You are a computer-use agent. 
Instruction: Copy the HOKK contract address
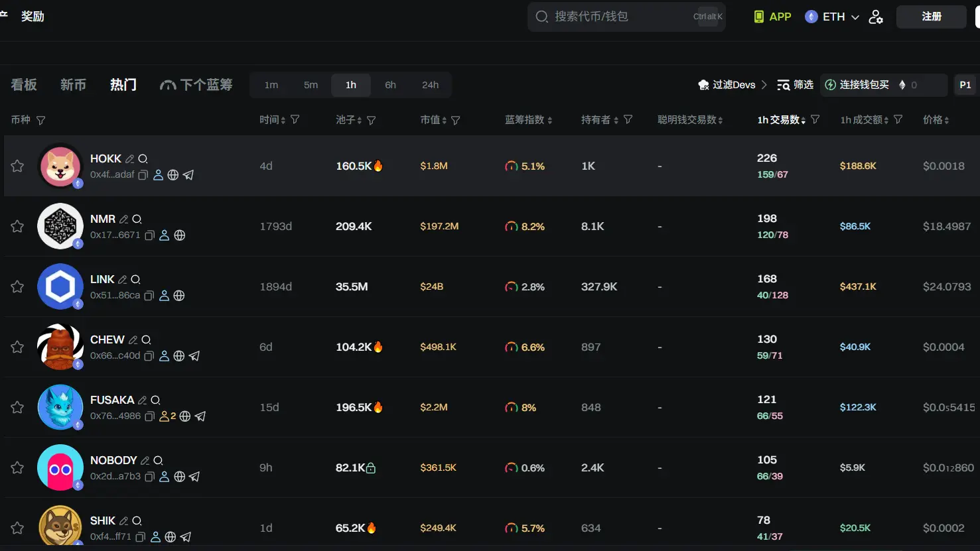(x=143, y=175)
